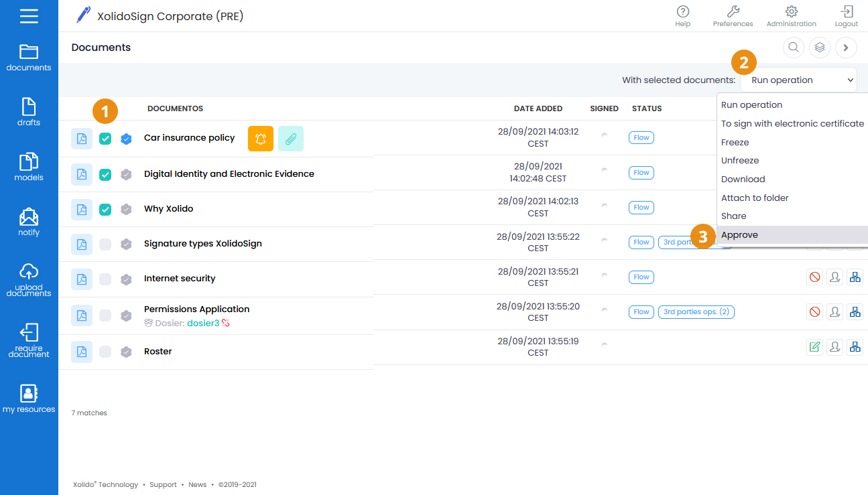Click the user icon on Permissions Application row

point(834,311)
